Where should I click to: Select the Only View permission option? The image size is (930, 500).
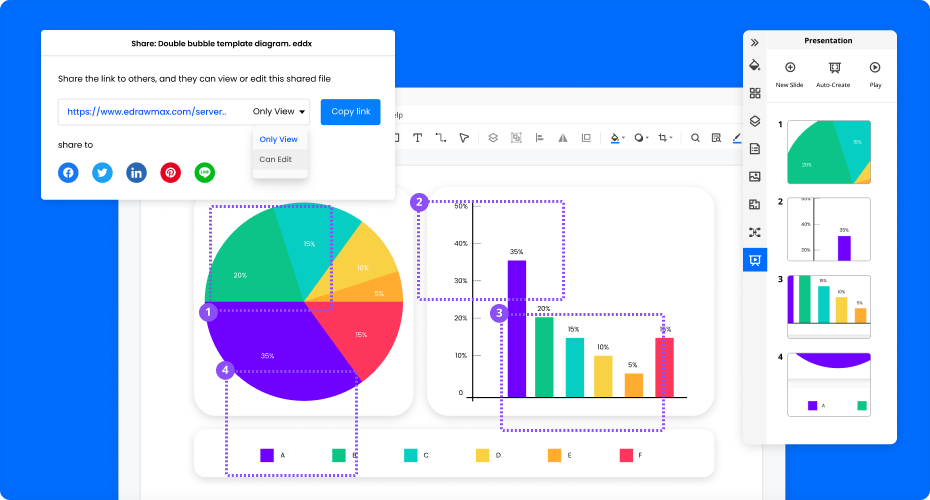(x=278, y=139)
